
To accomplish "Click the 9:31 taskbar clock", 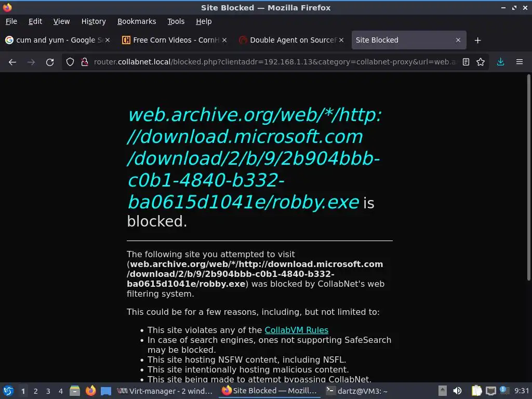I will pyautogui.click(x=522, y=391).
